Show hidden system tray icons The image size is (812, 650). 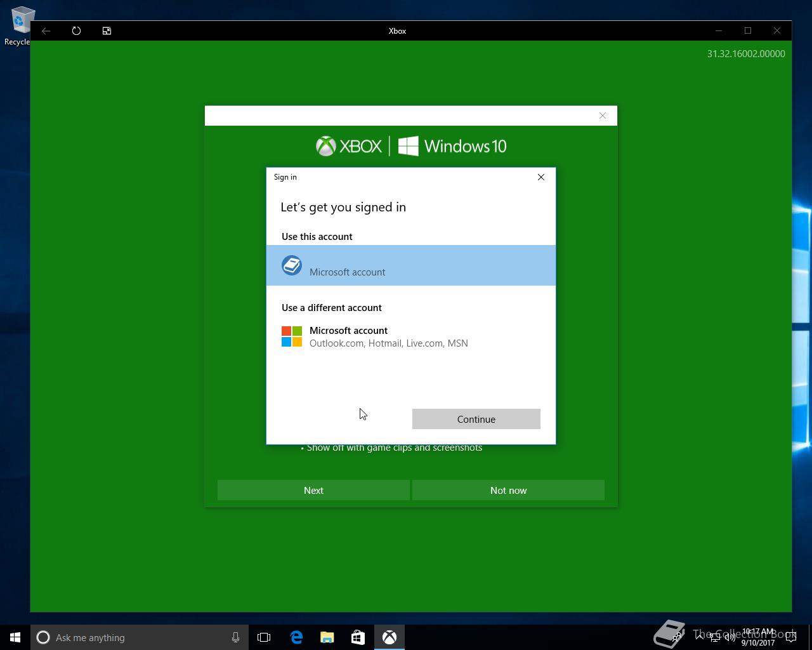tap(699, 637)
